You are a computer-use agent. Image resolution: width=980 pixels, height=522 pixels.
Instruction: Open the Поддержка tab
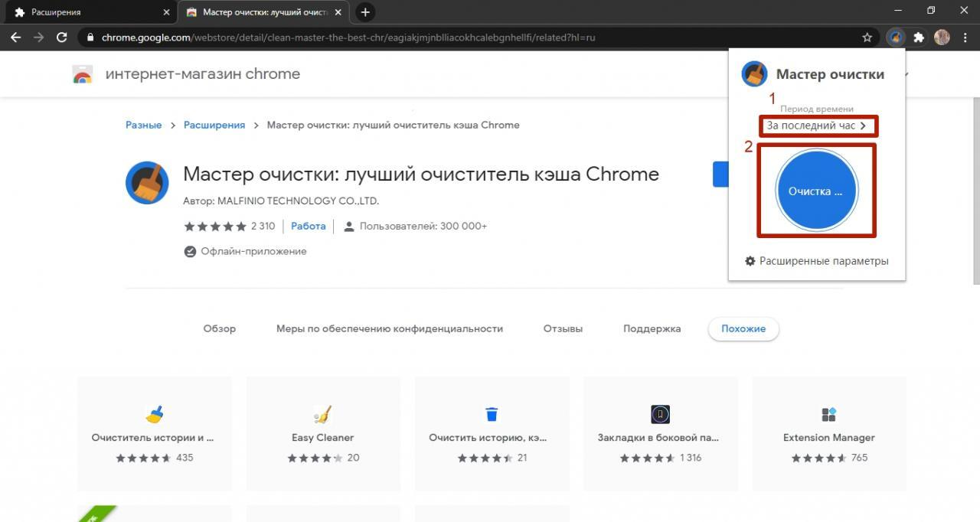(x=652, y=328)
